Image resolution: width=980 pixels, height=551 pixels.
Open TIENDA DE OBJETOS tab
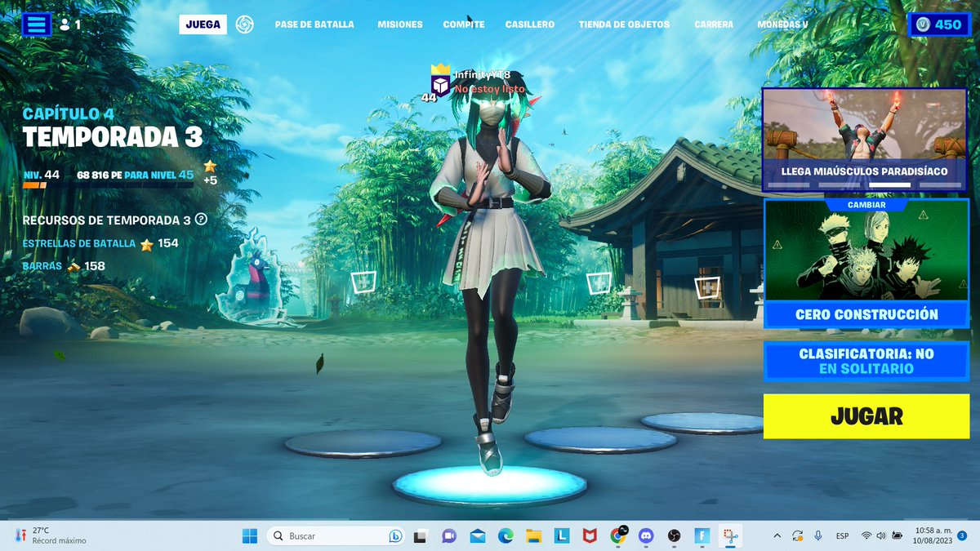click(624, 24)
